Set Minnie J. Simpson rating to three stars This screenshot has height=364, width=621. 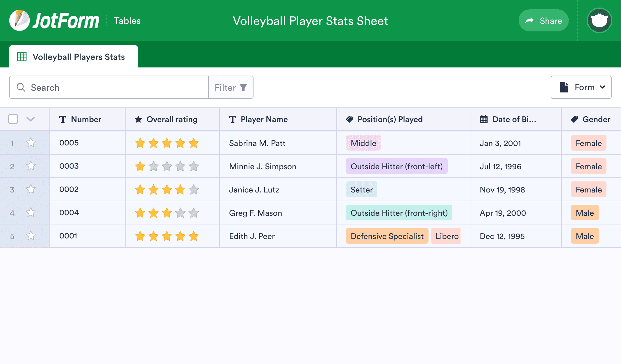click(x=167, y=166)
